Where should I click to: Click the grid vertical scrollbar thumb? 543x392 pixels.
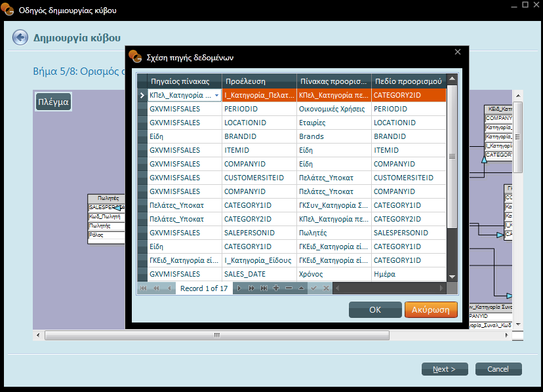point(452,157)
